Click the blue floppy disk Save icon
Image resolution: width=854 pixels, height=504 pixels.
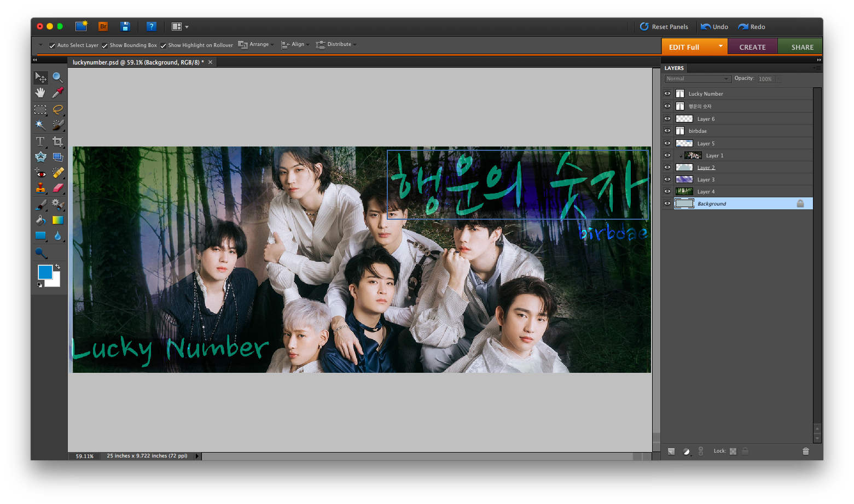point(125,26)
